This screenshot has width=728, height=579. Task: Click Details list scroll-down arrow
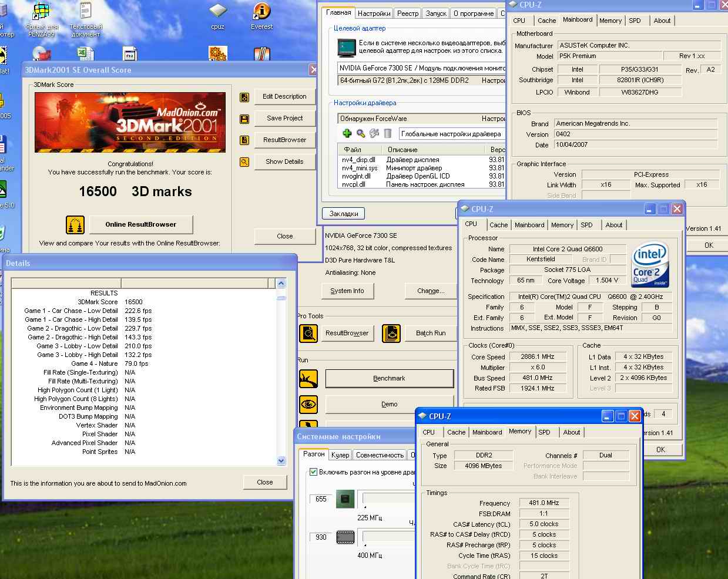coord(281,461)
